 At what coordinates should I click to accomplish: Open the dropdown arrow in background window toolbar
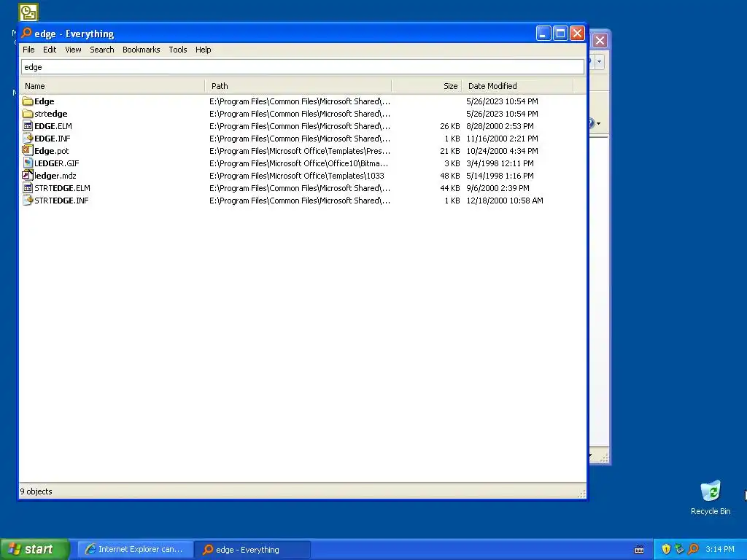tap(600, 61)
